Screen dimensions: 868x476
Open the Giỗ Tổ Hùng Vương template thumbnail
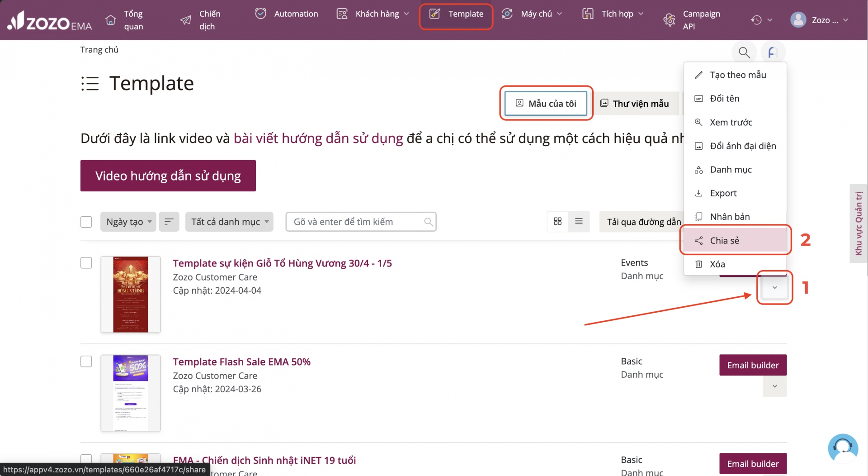(x=130, y=295)
